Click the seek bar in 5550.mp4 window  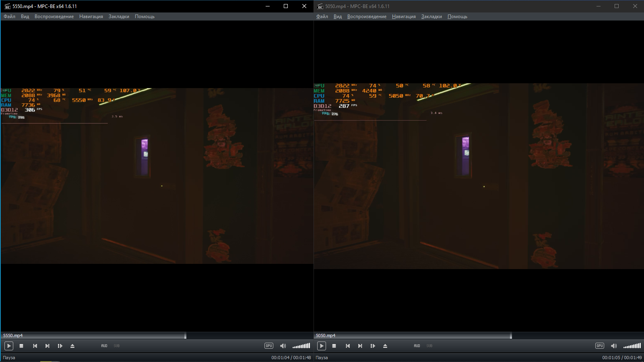[157, 335]
